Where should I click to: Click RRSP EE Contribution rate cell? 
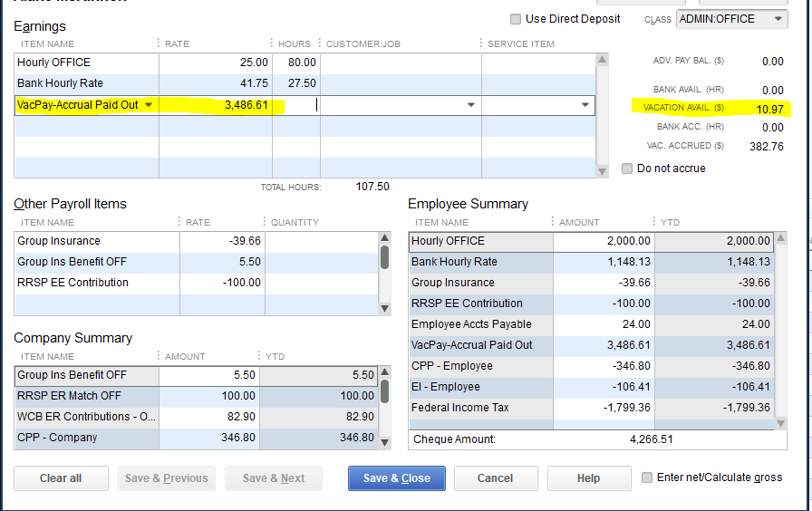[x=222, y=283]
